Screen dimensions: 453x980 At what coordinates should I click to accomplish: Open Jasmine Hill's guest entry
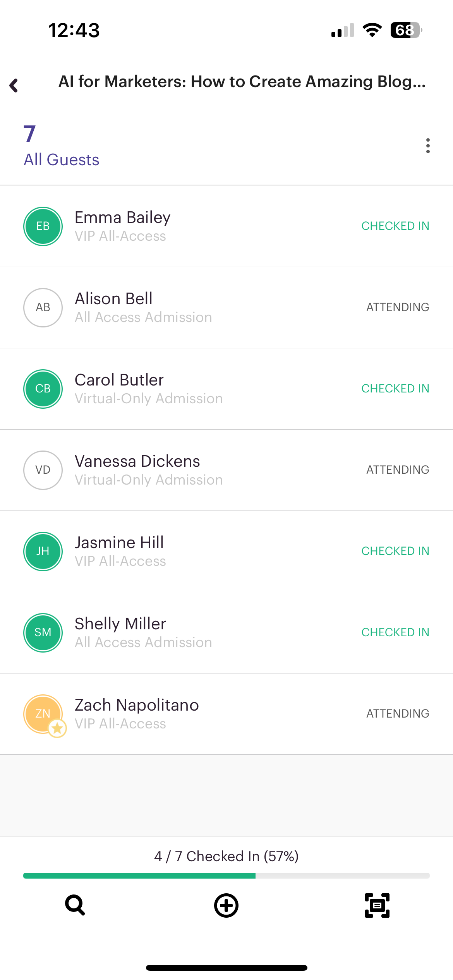[226, 552]
